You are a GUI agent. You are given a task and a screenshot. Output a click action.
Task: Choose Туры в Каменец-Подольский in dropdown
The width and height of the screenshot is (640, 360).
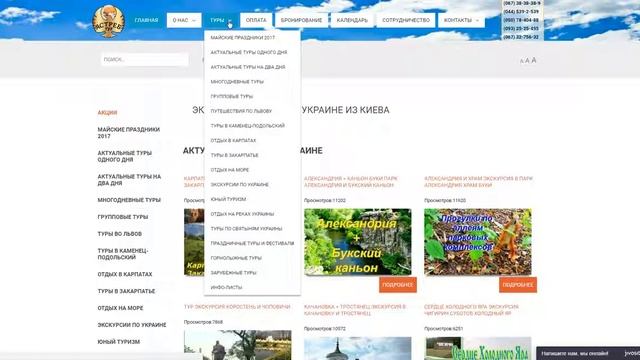tap(247, 126)
